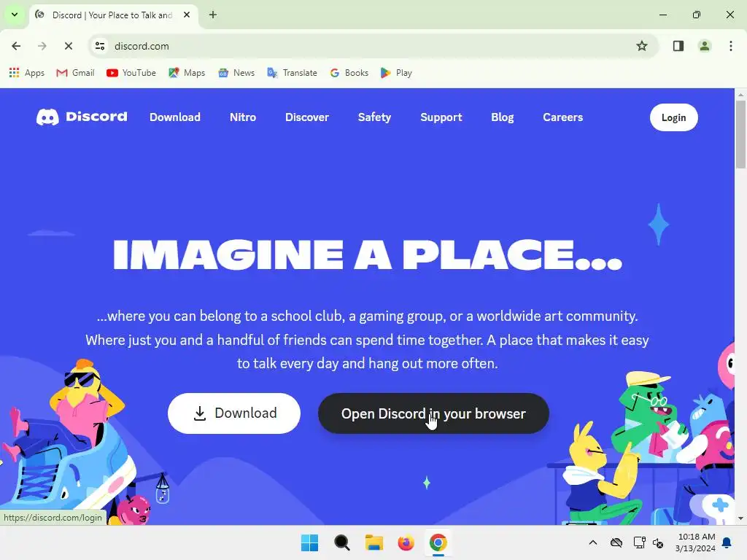Select the Careers navigation link
The height and width of the screenshot is (560, 747).
(562, 117)
